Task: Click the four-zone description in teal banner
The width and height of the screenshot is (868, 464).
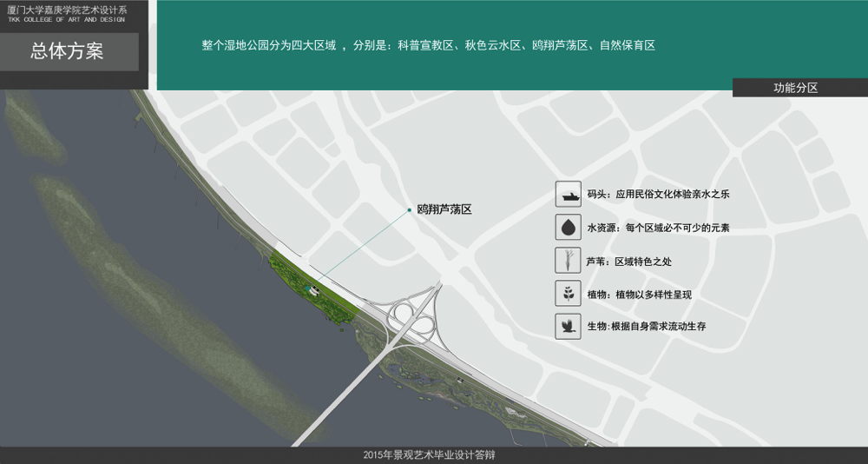Action: (428, 45)
